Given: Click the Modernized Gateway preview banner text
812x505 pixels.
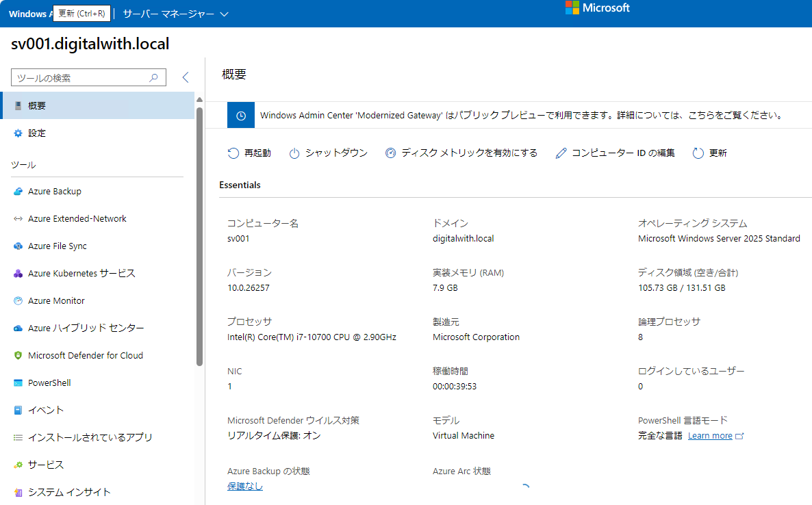Looking at the screenshot, I should [x=522, y=116].
